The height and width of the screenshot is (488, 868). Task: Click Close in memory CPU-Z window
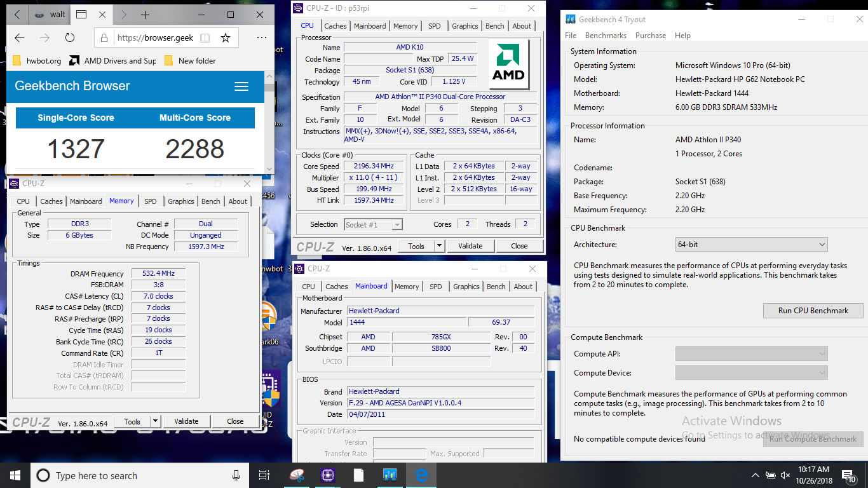[x=235, y=421]
